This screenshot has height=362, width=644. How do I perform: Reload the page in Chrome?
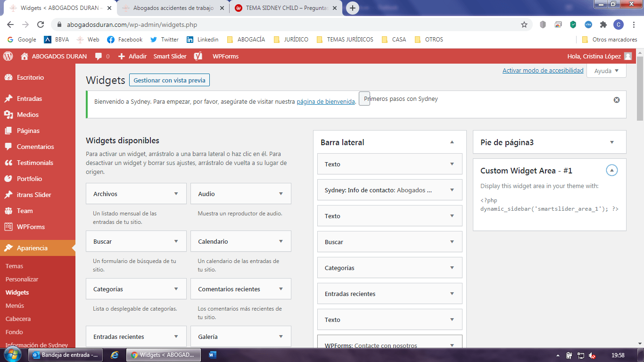pyautogui.click(x=41, y=25)
